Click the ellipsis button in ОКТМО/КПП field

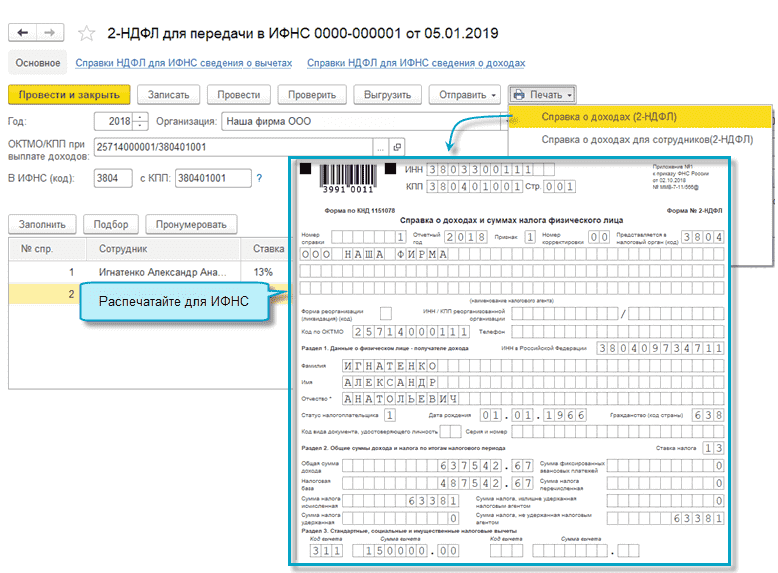[379, 146]
